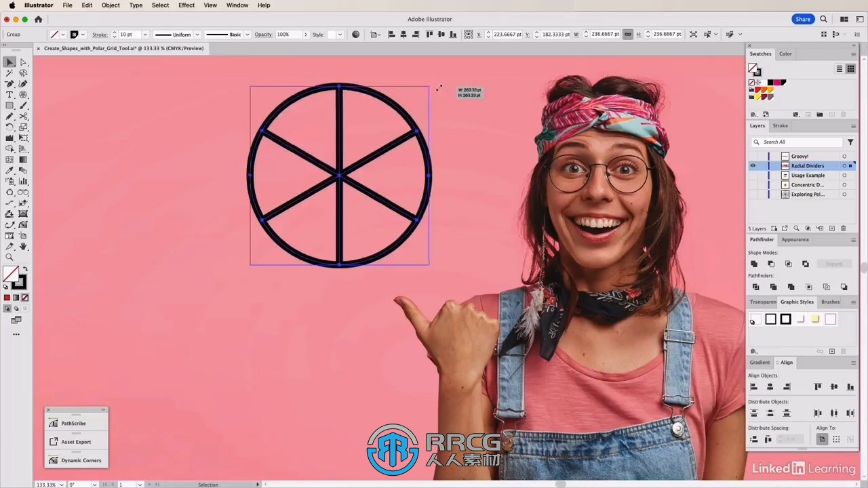The width and height of the screenshot is (868, 488).
Task: Click the Asset Export button
Action: 76,442
